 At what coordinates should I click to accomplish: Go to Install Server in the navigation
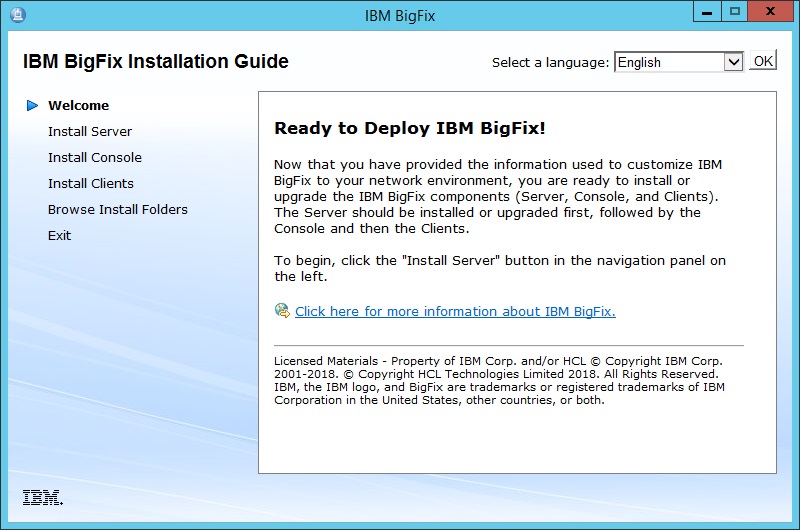90,131
